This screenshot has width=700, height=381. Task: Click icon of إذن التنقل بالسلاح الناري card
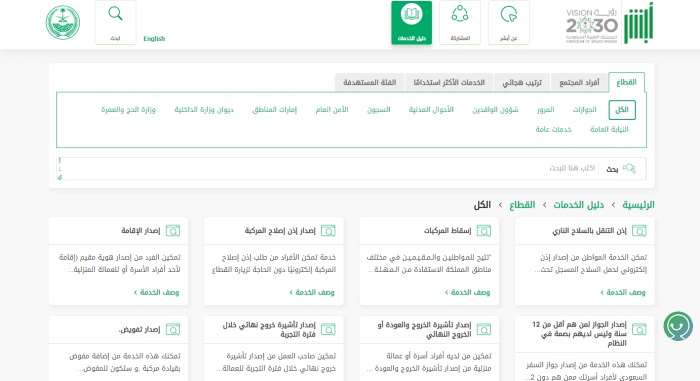[x=639, y=231]
